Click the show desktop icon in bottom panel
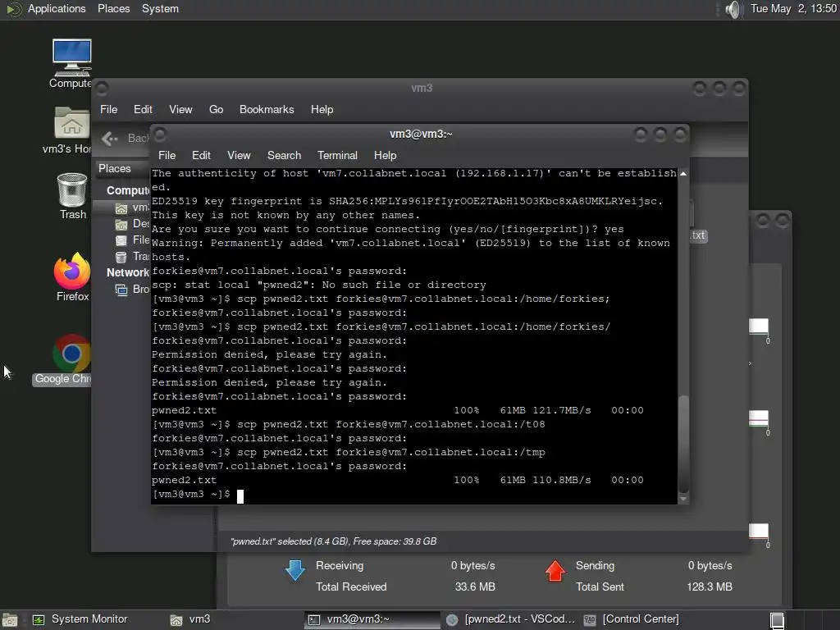The image size is (840, 630). click(10, 620)
